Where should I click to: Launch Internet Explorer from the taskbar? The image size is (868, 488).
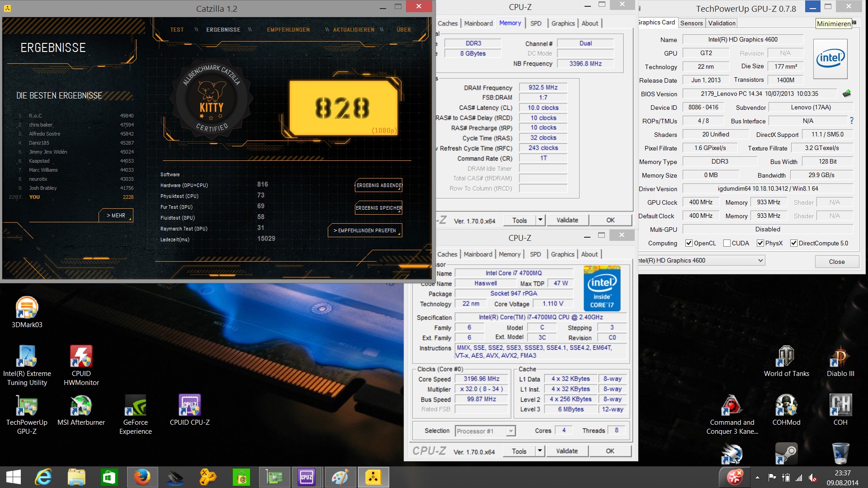pos(44,477)
